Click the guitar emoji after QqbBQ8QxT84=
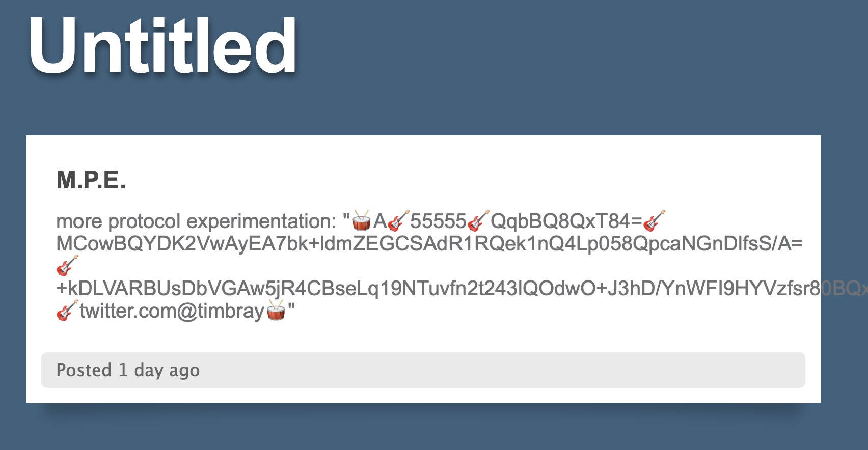The width and height of the screenshot is (868, 450). [654, 221]
